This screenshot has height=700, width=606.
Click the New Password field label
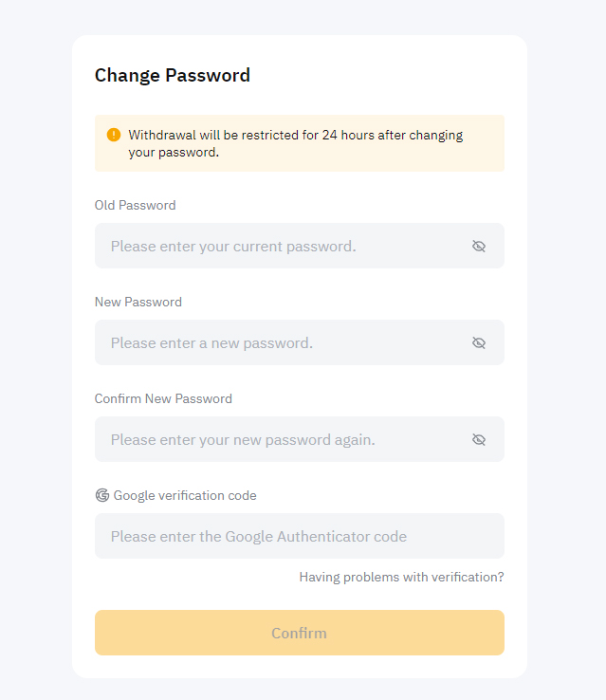(x=138, y=302)
